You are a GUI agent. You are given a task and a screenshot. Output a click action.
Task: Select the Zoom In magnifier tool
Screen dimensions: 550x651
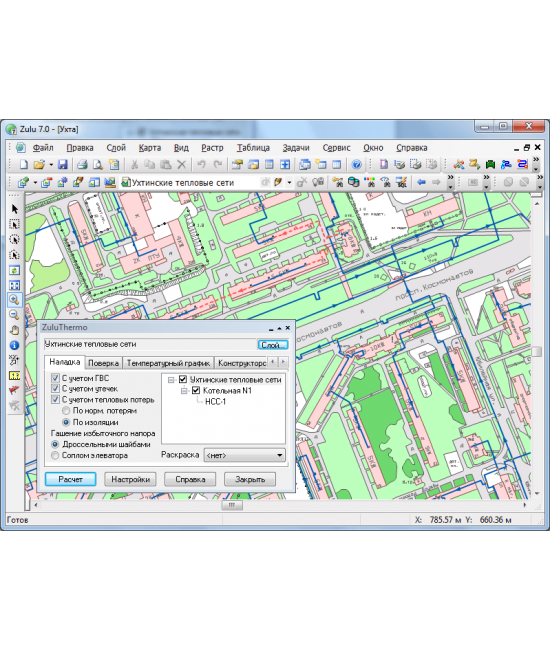pyautogui.click(x=14, y=300)
